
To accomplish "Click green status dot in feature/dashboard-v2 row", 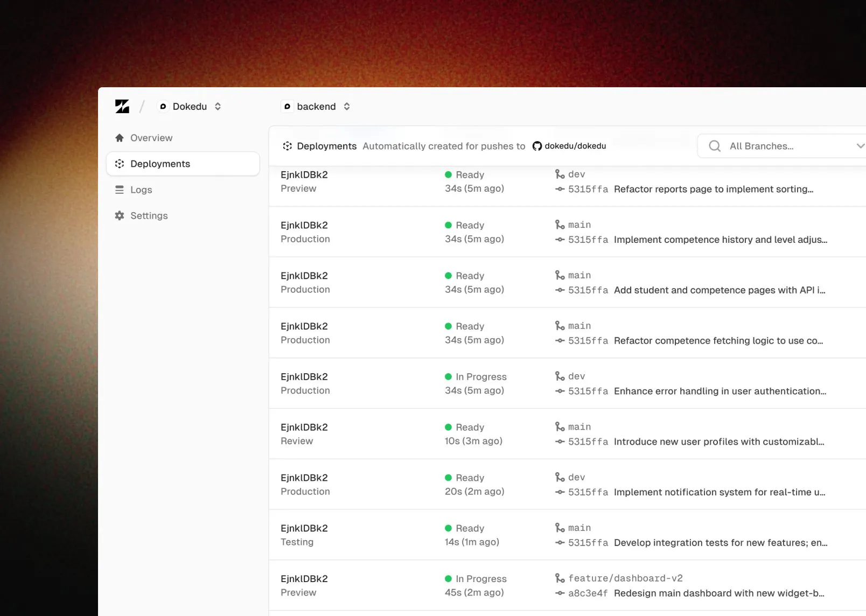I will click(x=448, y=579).
